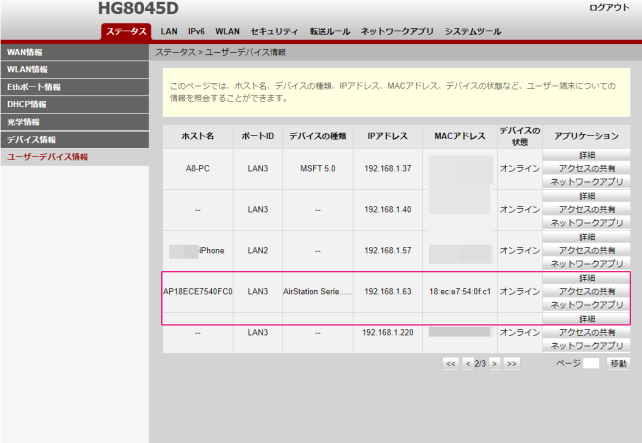642x443 pixels.
Task: Open the 転送ルール tab
Action: coord(330,32)
